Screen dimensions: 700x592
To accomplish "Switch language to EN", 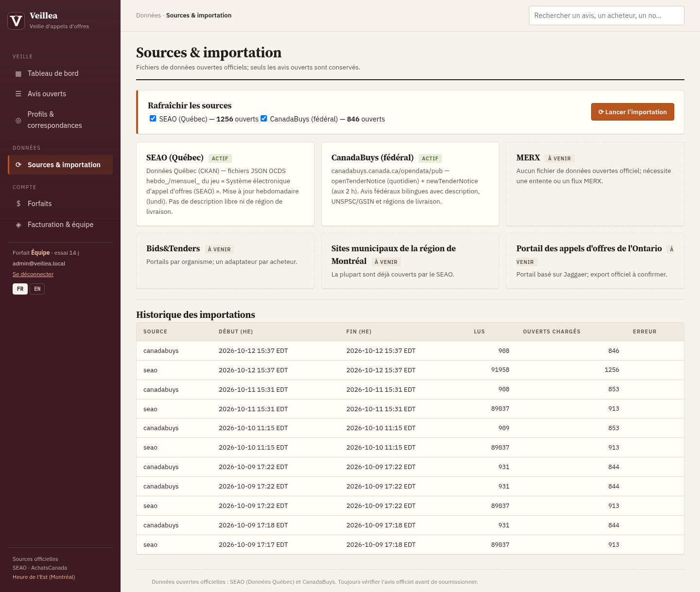I will pyautogui.click(x=37, y=289).
